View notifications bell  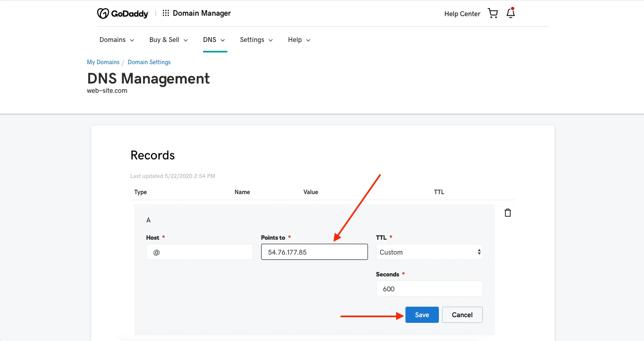click(x=511, y=13)
